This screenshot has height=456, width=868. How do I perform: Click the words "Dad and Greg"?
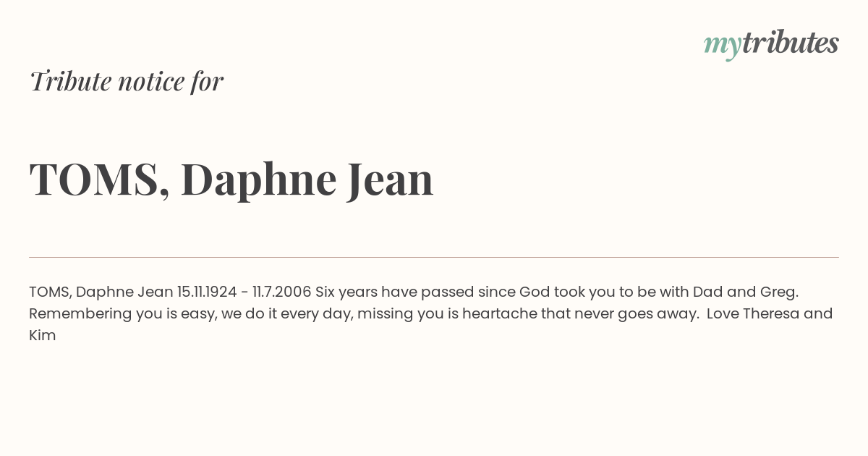(745, 292)
